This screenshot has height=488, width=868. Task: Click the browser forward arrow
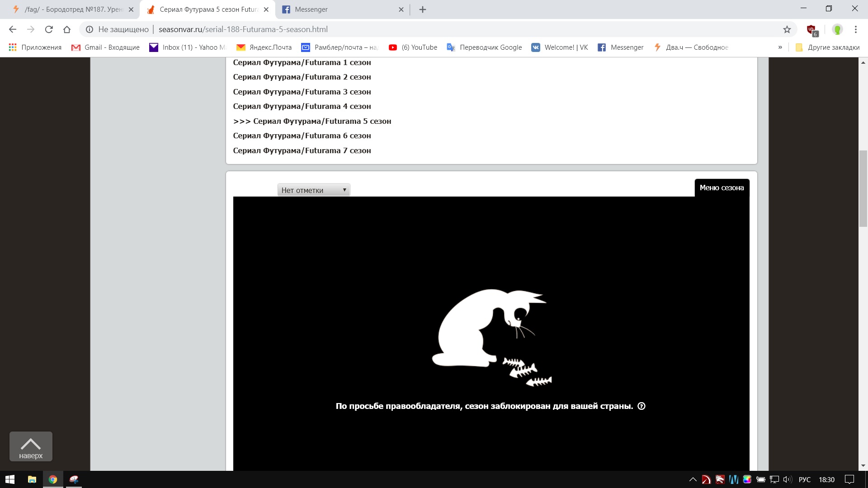(31, 29)
